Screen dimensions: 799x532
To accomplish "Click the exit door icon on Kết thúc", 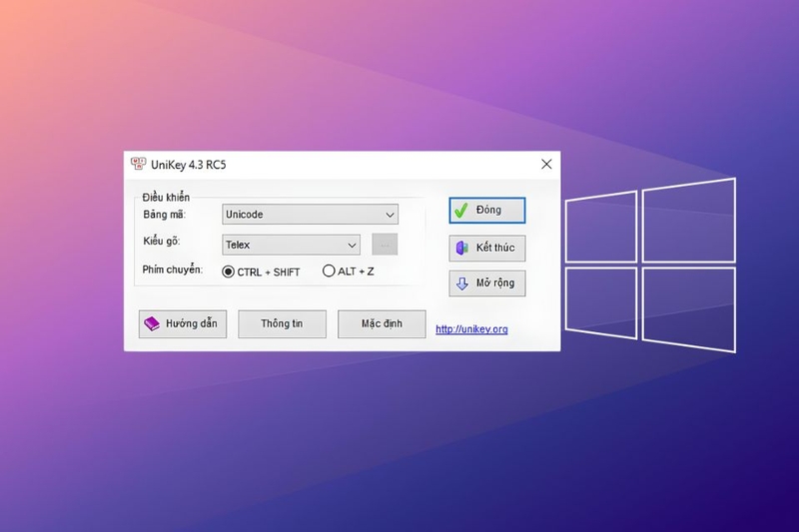I will pos(462,248).
